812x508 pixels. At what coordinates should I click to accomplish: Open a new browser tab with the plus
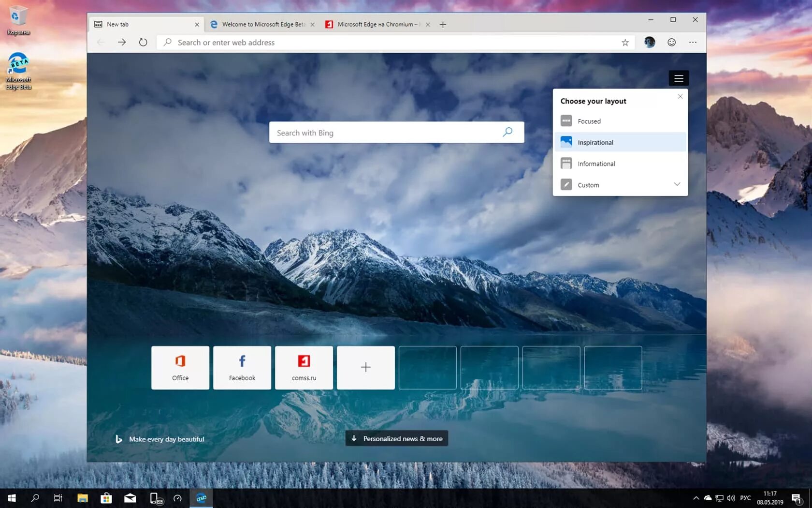click(x=443, y=24)
